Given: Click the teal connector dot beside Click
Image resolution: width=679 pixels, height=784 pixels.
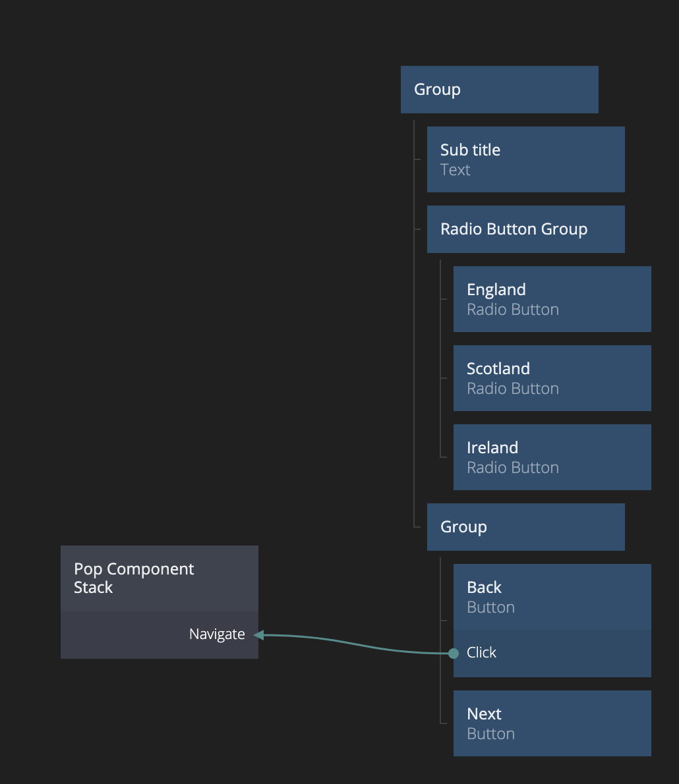Looking at the screenshot, I should (x=454, y=654).
